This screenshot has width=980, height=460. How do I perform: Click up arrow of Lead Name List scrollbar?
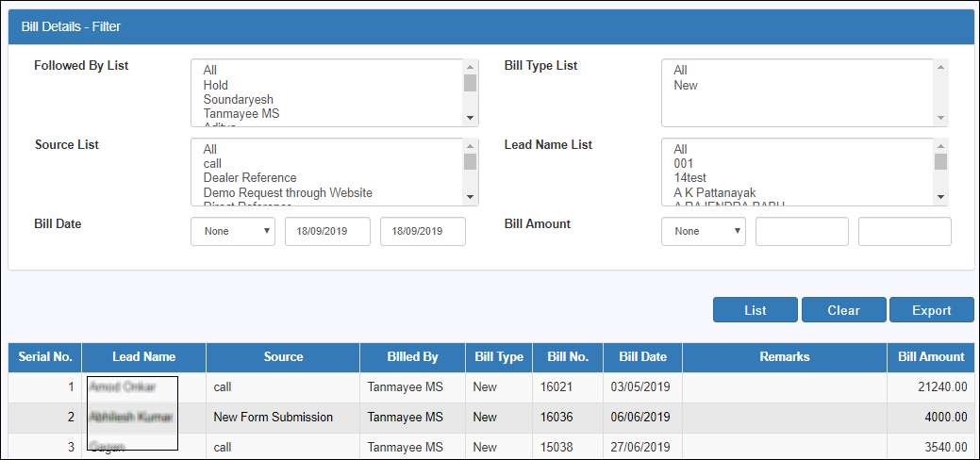(x=940, y=145)
